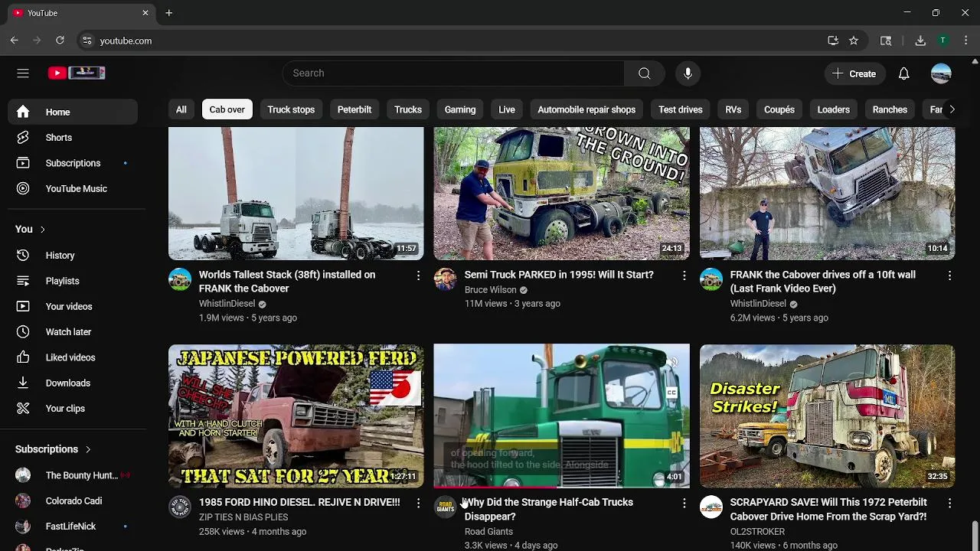The width and height of the screenshot is (980, 551).
Task: Open ZIP TIES N BIAS PLIES channel avatar
Action: tap(179, 507)
